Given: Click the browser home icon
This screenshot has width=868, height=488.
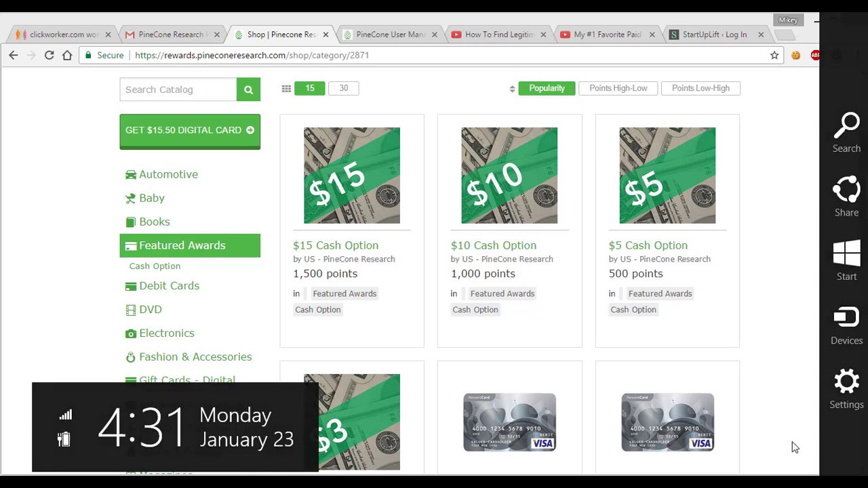Looking at the screenshot, I should point(67,55).
